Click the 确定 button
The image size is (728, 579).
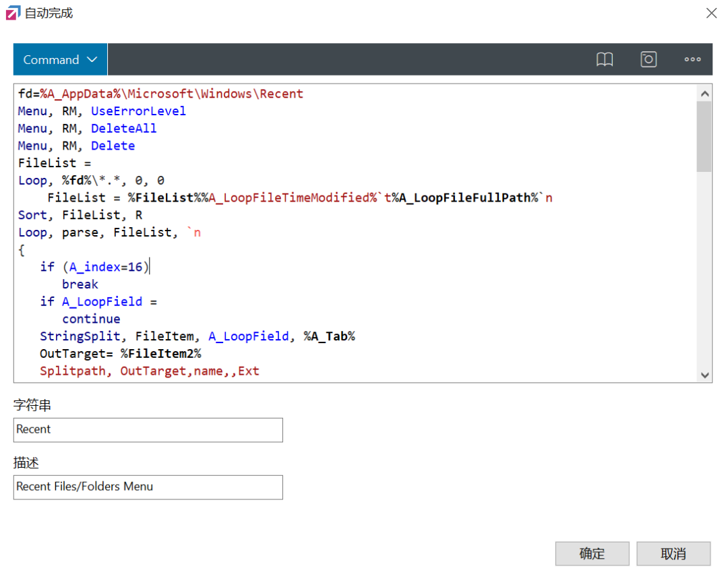tap(592, 553)
